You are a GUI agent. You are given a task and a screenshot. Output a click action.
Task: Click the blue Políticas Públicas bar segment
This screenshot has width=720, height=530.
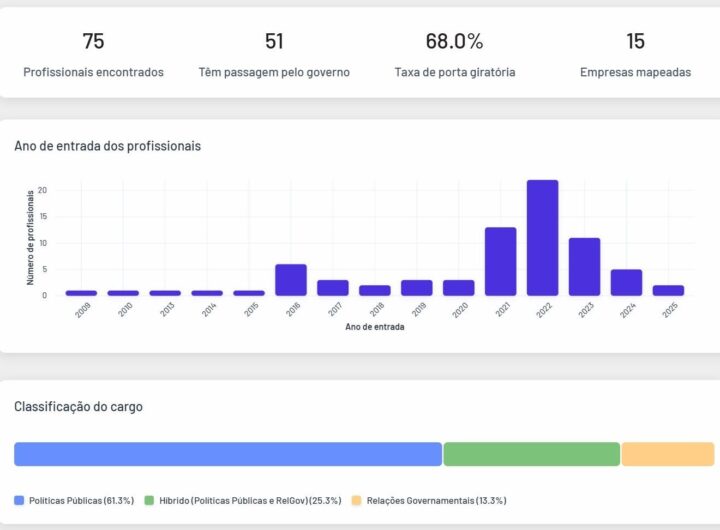coord(227,454)
